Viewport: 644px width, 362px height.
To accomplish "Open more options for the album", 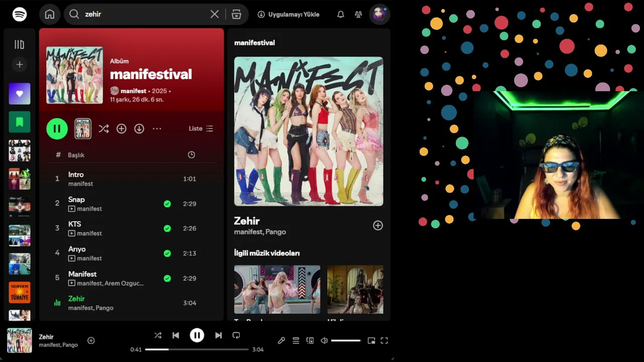I will point(157,129).
